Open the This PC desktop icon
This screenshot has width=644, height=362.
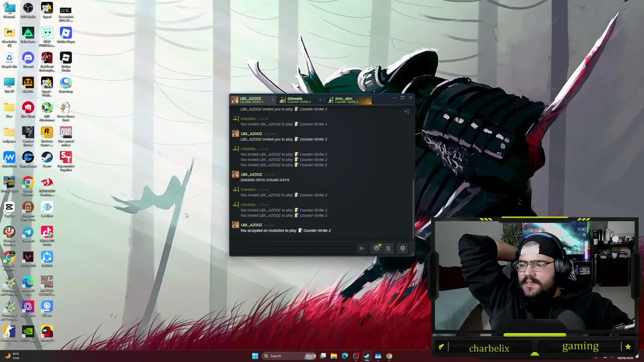[9, 85]
